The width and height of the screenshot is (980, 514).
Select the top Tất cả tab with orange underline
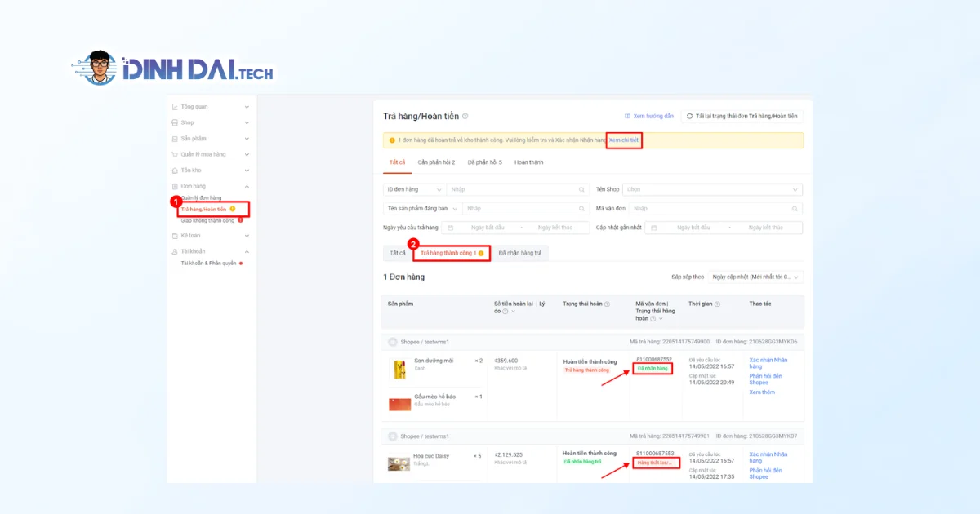click(397, 162)
